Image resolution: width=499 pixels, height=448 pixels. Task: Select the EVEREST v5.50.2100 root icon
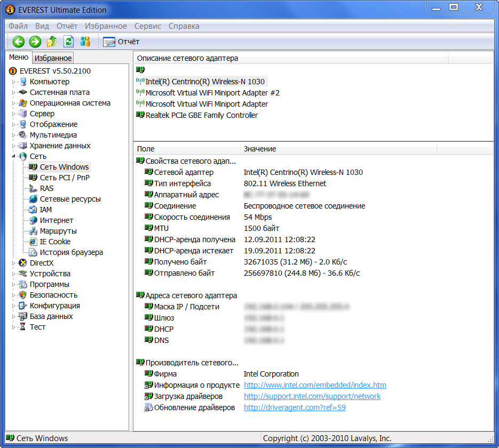tap(13, 71)
